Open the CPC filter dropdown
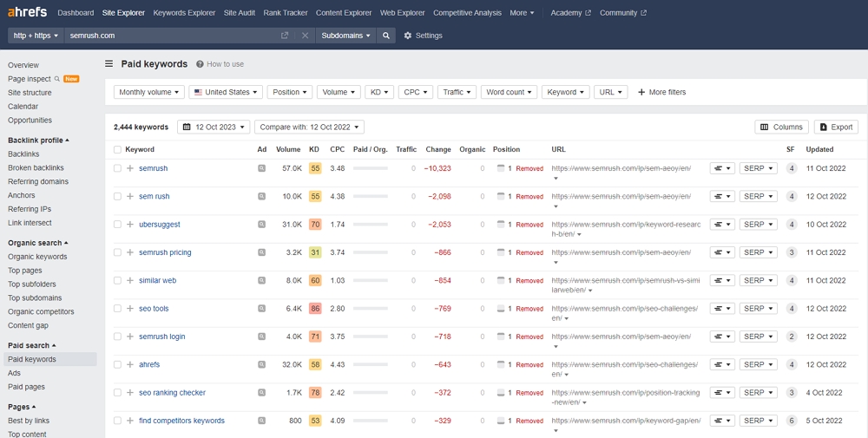 [415, 92]
